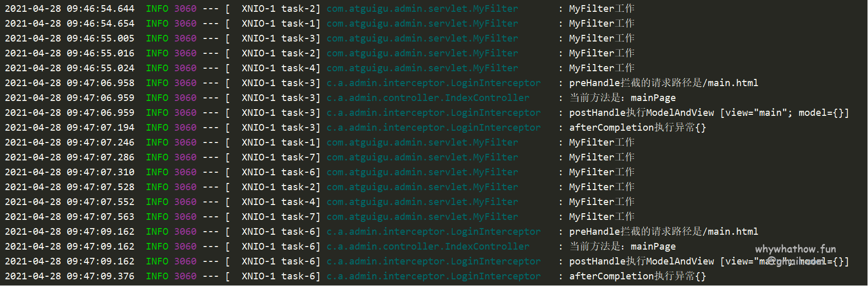Click the last IndexController class name
This screenshot has height=286, width=868.
pos(428,247)
